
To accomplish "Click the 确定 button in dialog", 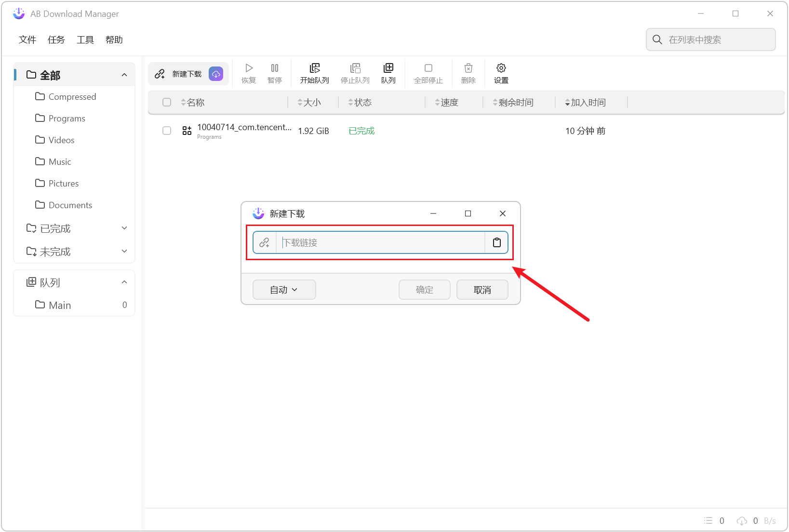I will (425, 290).
